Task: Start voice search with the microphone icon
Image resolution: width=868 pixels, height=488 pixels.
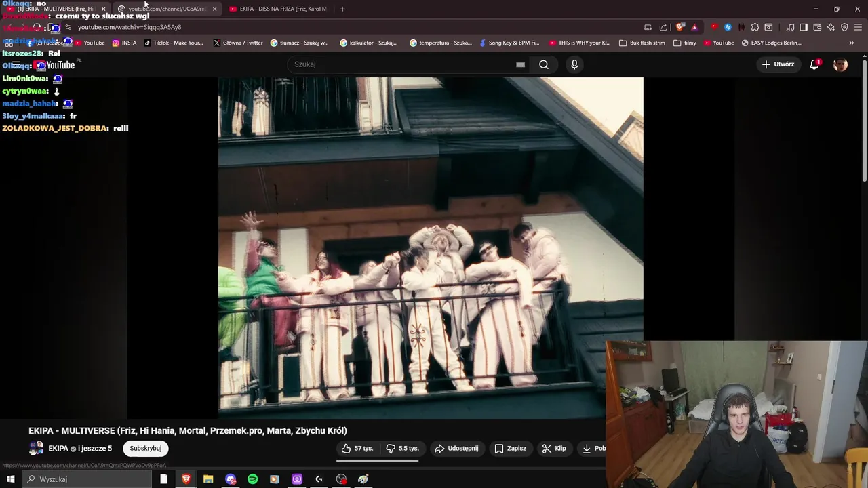Action: (x=574, y=64)
